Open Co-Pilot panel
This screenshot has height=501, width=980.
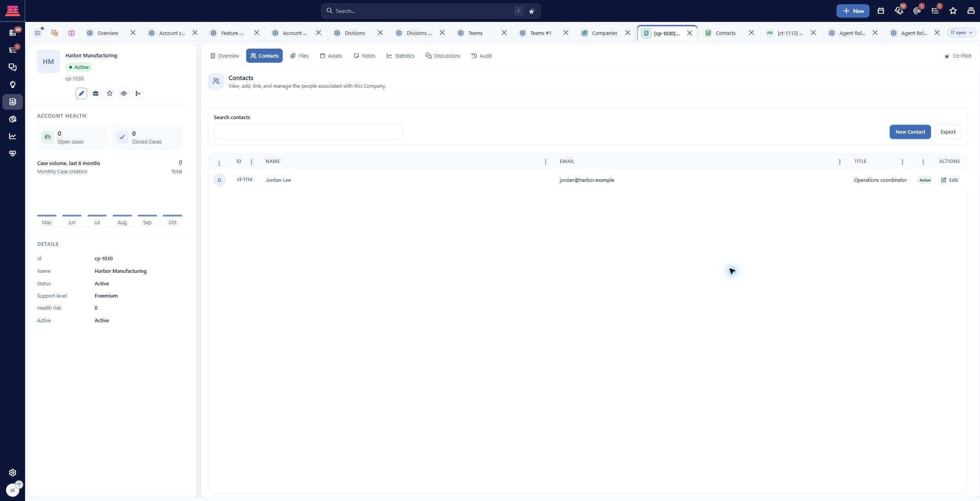pos(958,56)
